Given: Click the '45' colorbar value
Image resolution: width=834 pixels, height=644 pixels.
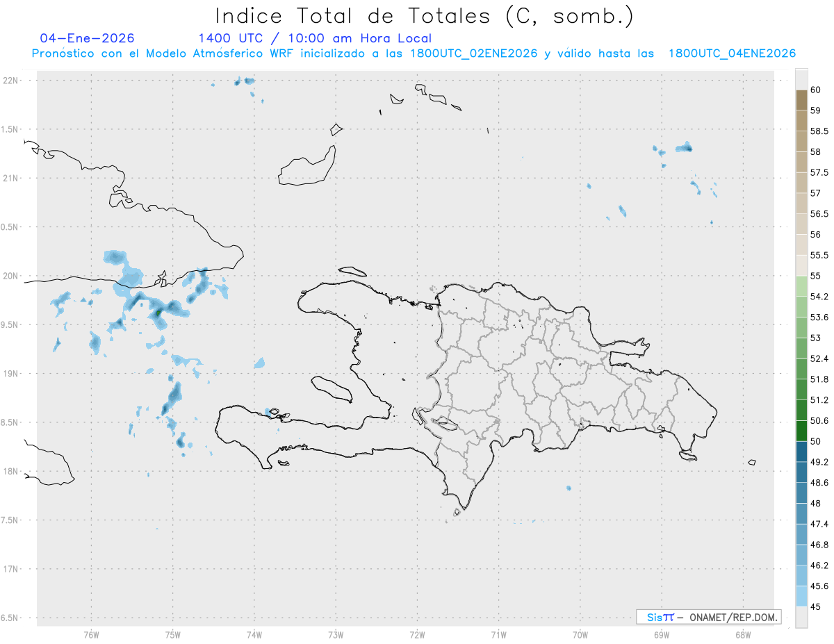Looking at the screenshot, I should click(x=815, y=606).
